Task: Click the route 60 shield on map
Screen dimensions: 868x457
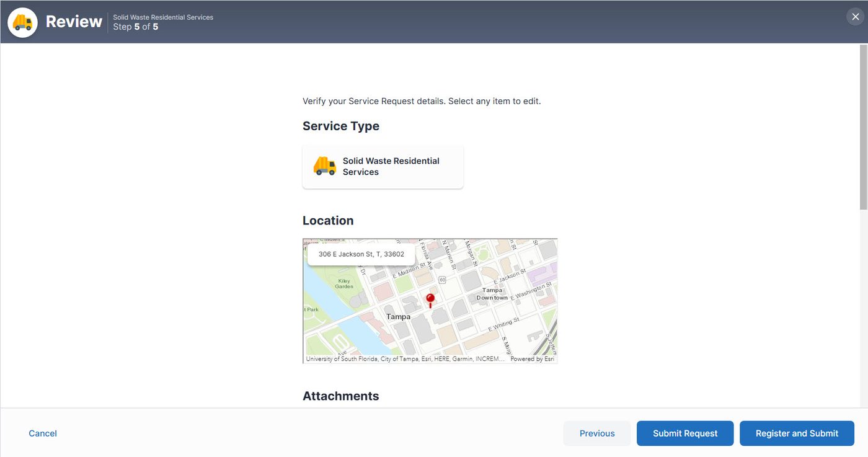Action: click(442, 280)
